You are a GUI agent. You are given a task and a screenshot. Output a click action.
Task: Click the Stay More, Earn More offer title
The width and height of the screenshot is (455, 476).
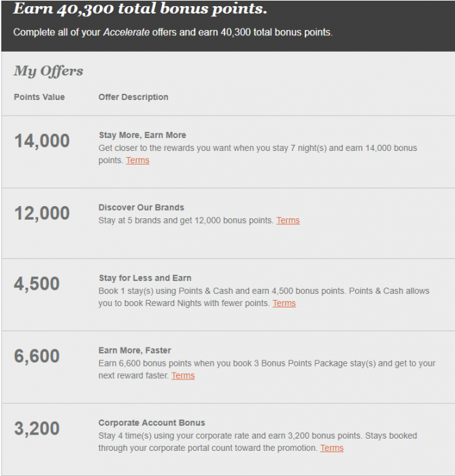[142, 135]
